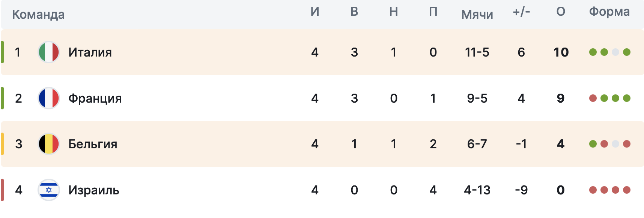Open the Израиль team link

click(94, 190)
